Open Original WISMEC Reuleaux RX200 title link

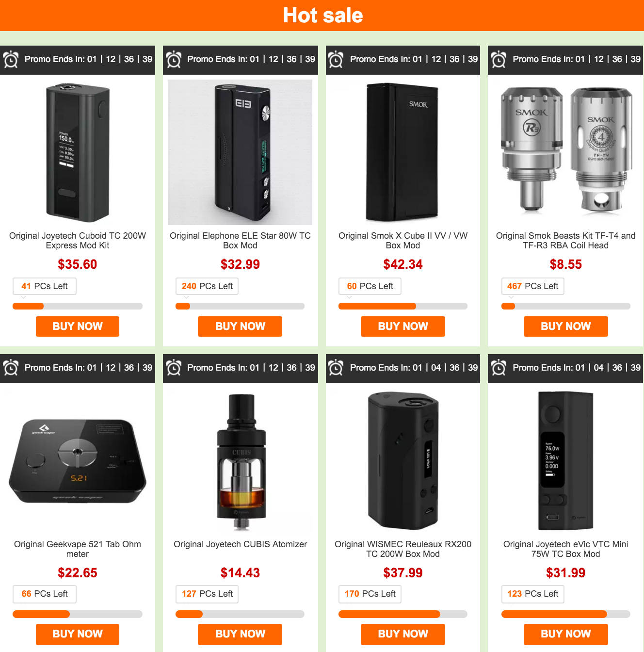(x=403, y=549)
